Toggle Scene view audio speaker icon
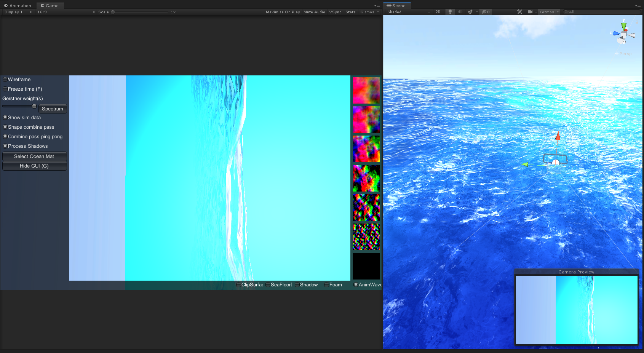Screen dimensions: 644x353 (460, 12)
